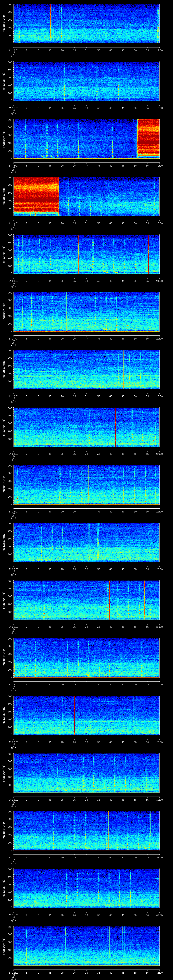Click the Frequency (Hz) axis label of the 21:22 spectrogram
This screenshot has height=980, width=173.
[4, 369]
